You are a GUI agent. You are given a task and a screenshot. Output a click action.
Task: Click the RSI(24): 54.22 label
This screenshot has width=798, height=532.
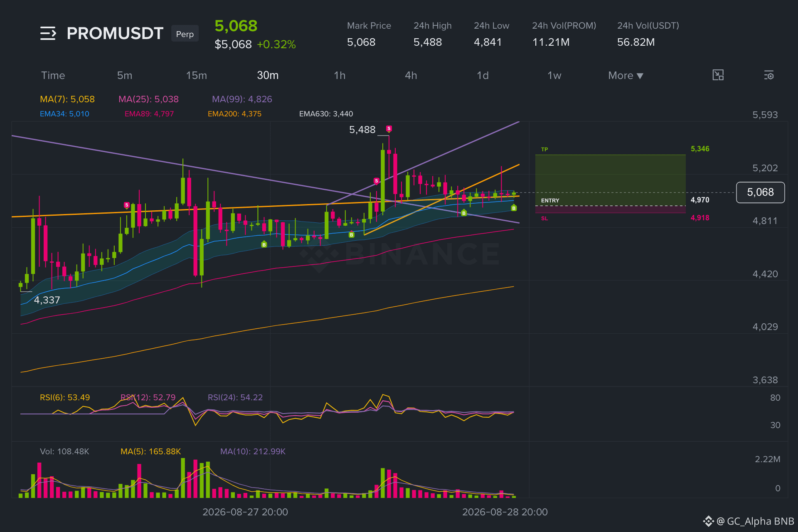pyautogui.click(x=235, y=397)
